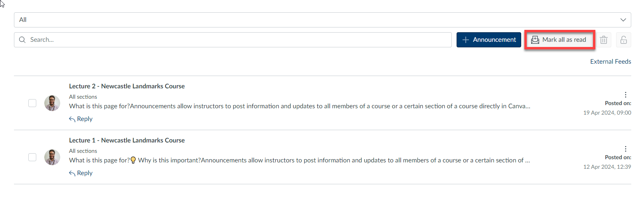Click the magnifier icon in the search bar

(22, 40)
